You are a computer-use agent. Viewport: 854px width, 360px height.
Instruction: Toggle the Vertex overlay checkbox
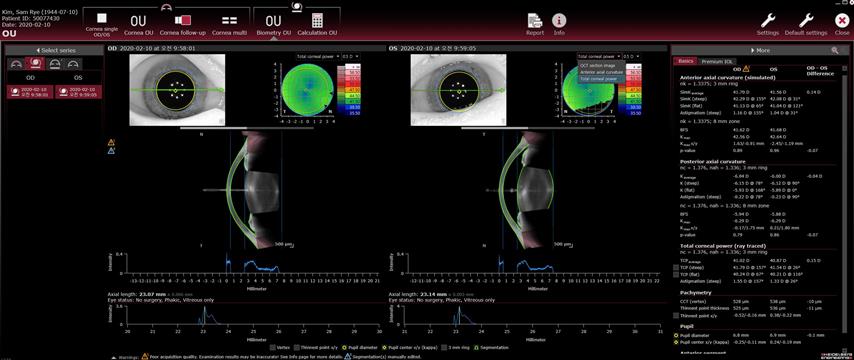tap(273, 347)
